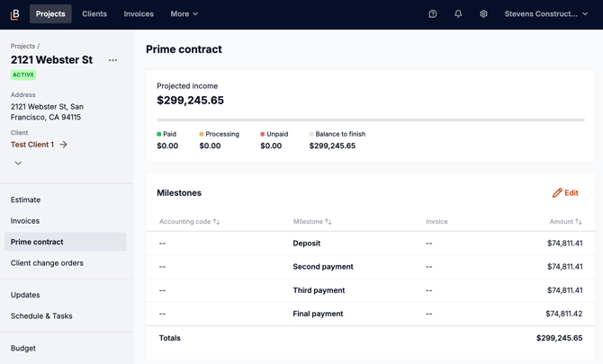Click the app logo icon in header
Screen dimensions: 603x364
(x=14, y=14)
